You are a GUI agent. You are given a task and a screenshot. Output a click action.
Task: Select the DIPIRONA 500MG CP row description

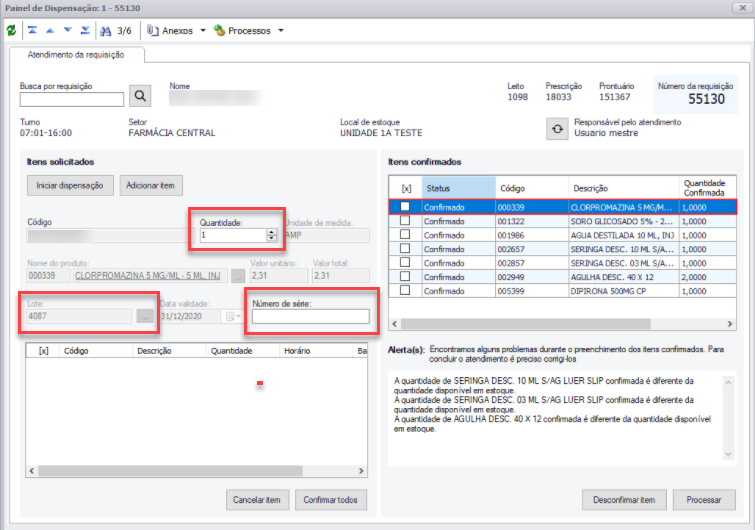click(x=624, y=291)
